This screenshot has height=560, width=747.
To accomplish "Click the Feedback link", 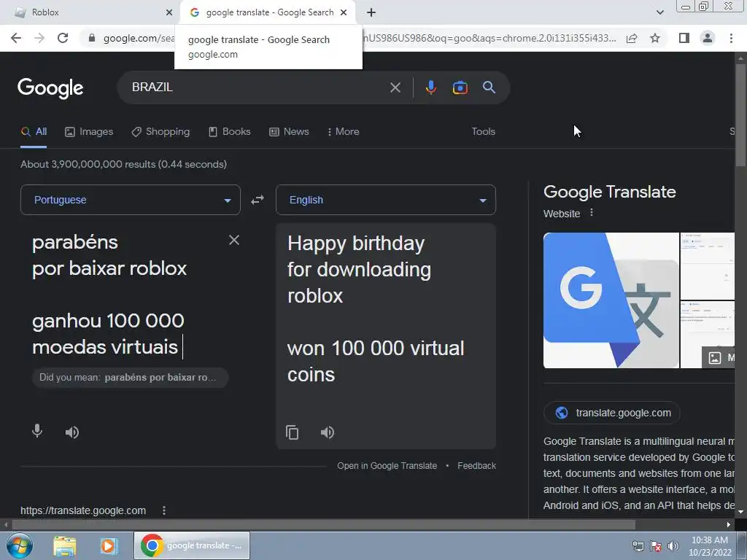I will 476,466.
